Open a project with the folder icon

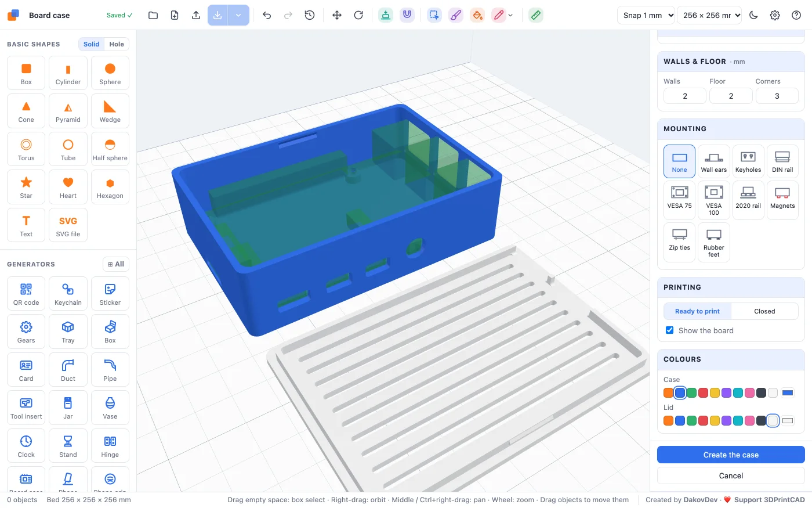click(x=153, y=15)
